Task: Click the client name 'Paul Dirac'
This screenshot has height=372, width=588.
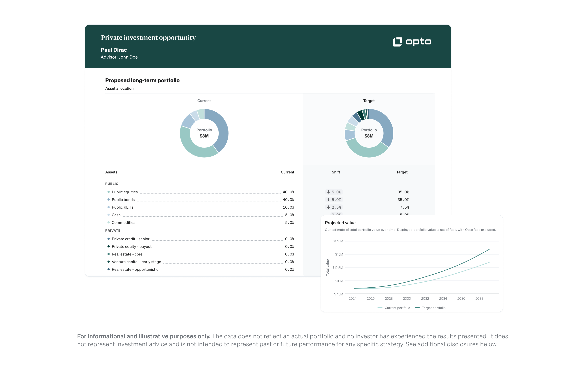Action: [x=114, y=50]
